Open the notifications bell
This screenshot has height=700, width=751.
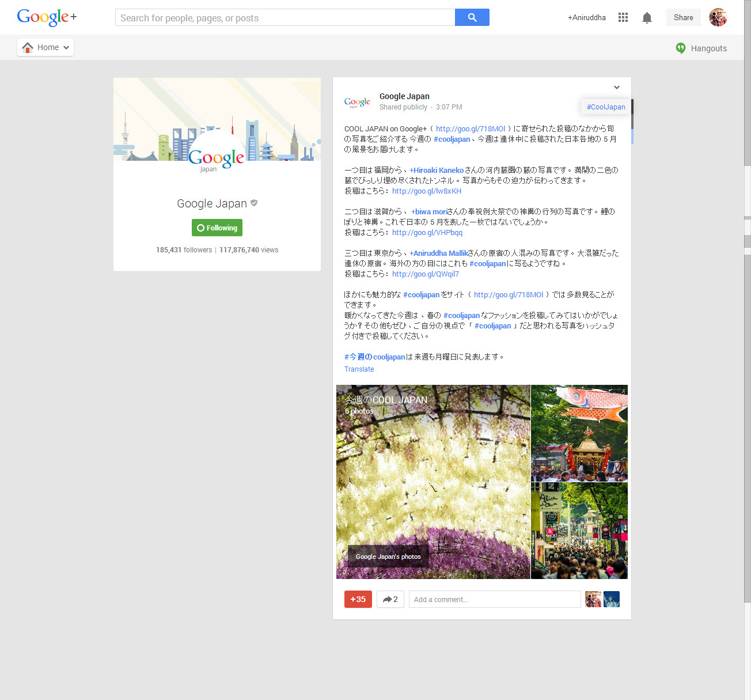[647, 18]
